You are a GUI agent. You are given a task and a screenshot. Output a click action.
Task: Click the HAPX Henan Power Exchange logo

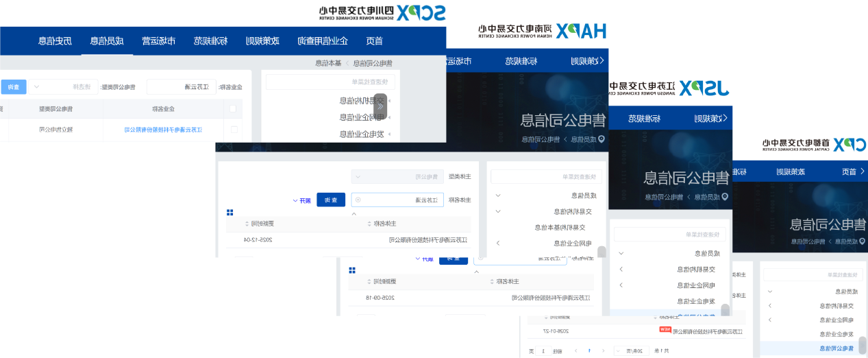(542, 30)
